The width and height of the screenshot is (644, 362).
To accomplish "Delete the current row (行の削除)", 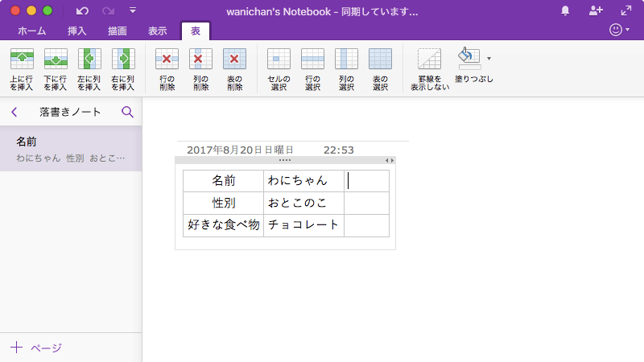I will point(167,69).
